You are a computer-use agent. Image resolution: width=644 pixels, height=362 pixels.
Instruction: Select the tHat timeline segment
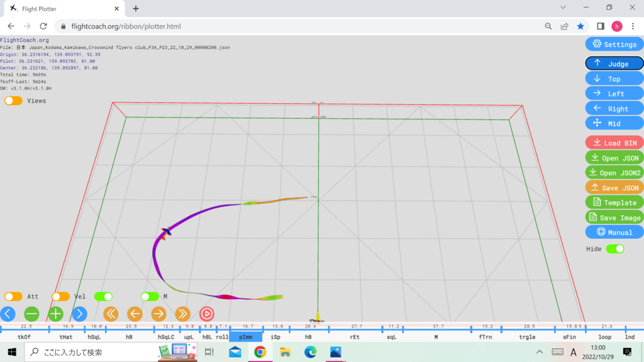click(66, 337)
